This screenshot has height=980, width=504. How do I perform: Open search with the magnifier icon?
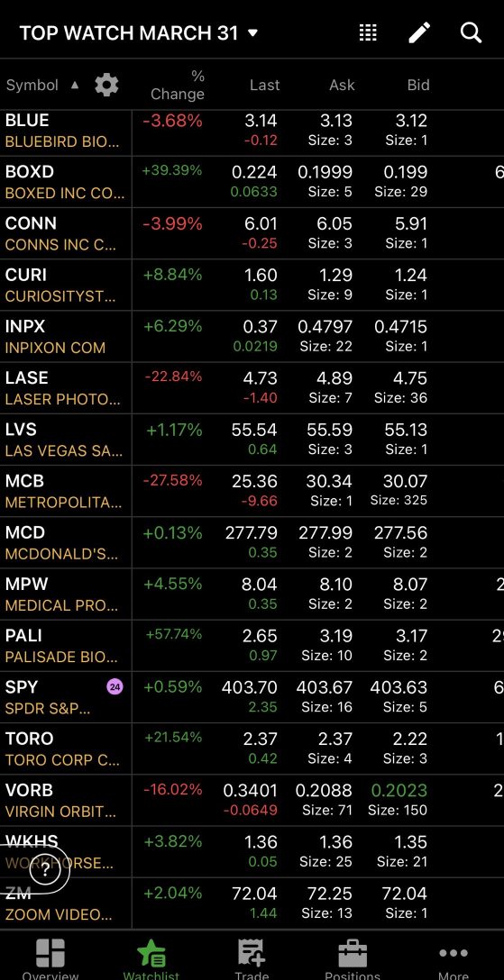click(x=471, y=32)
